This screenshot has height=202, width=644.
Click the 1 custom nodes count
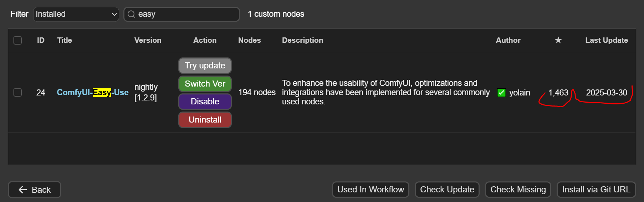click(276, 14)
